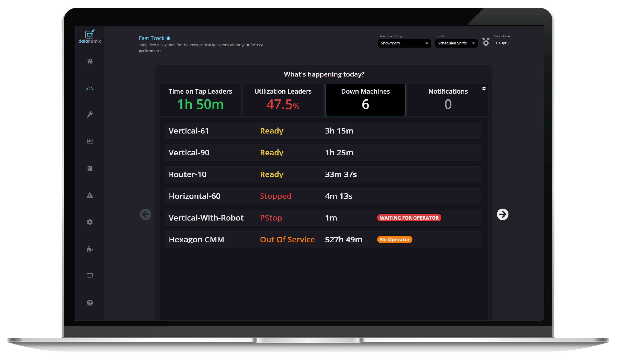Open the Fast Track road icon
The width and height of the screenshot is (617, 364).
click(x=90, y=88)
